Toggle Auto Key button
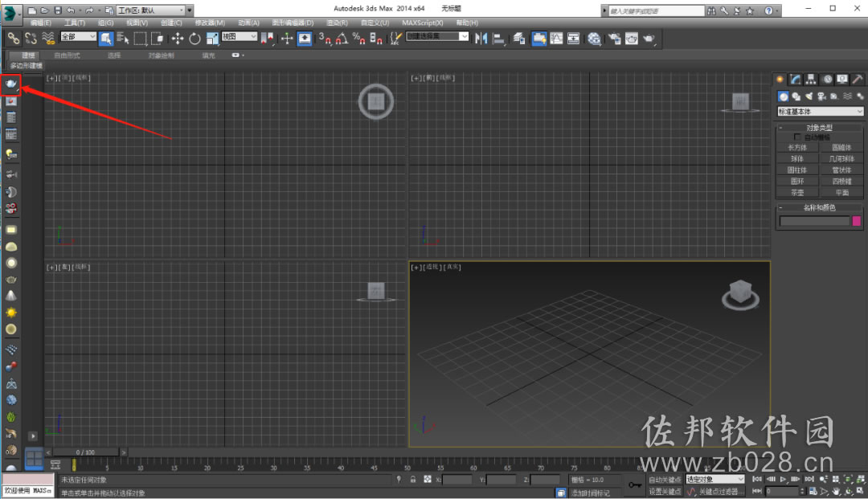 coord(665,480)
